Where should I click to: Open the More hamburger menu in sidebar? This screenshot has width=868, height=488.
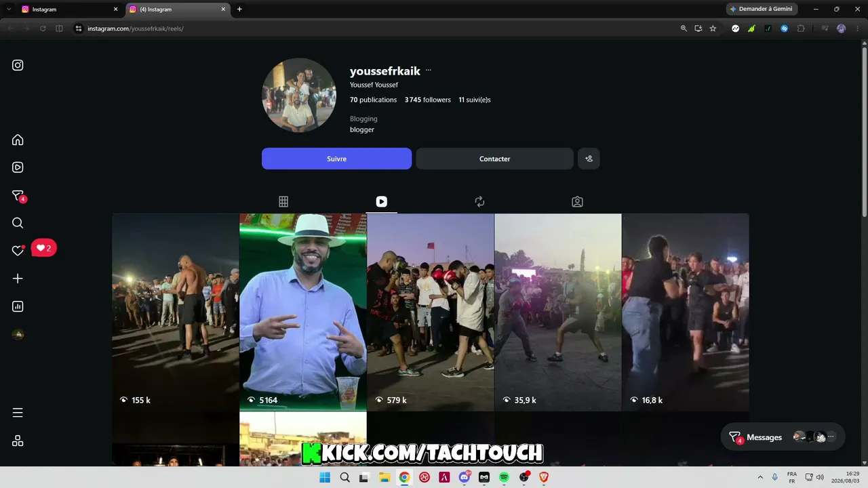[x=18, y=413]
